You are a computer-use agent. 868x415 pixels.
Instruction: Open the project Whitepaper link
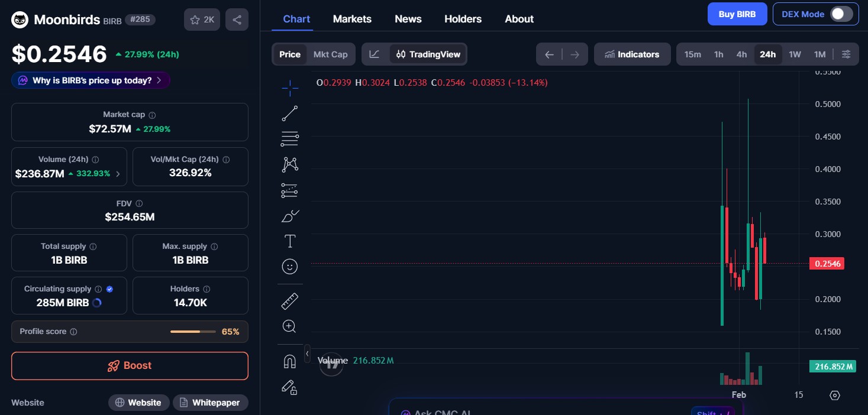pyautogui.click(x=210, y=403)
